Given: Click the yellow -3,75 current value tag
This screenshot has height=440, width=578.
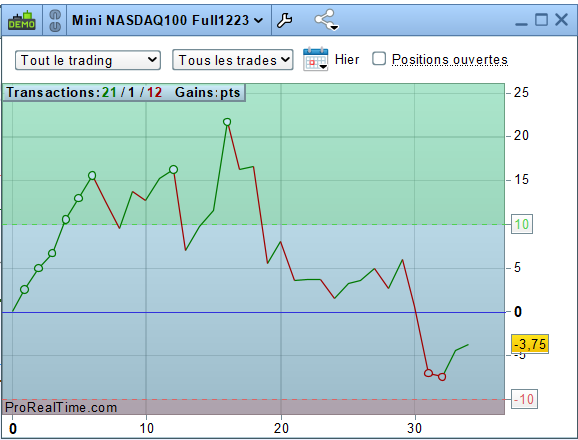Looking at the screenshot, I should (x=530, y=344).
